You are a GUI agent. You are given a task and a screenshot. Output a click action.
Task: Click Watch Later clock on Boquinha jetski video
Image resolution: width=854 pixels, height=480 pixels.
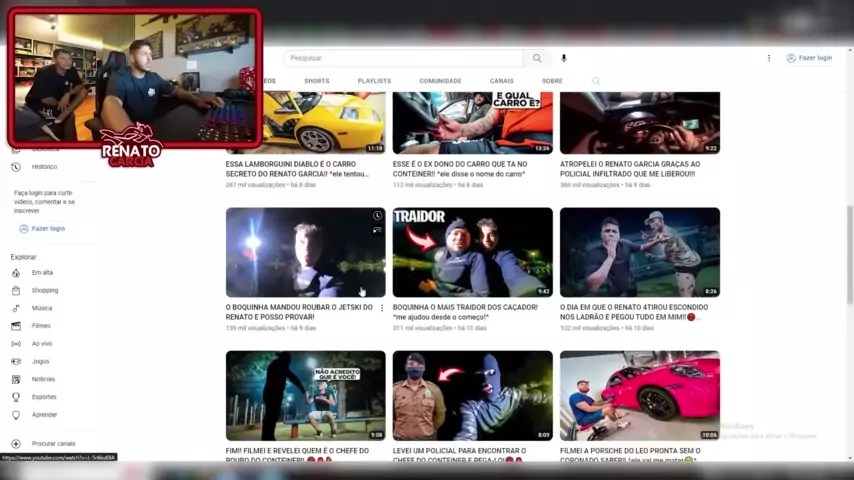tap(377, 216)
